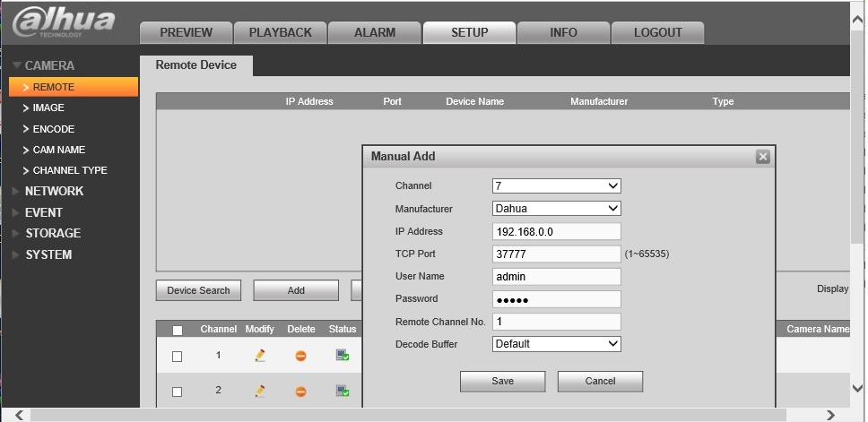The height and width of the screenshot is (422, 868).
Task: Open the ALARM tab
Action: [x=375, y=32]
